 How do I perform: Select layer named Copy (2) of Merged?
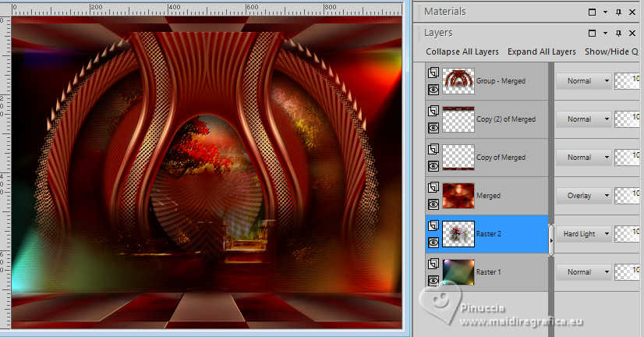[506, 119]
